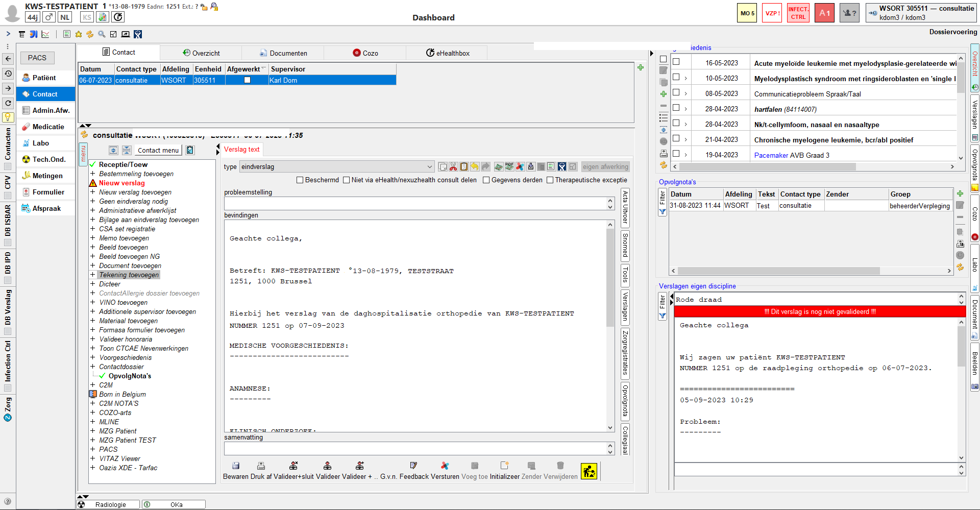Click the scissors cut icon in report toolbar
Image resolution: width=980 pixels, height=510 pixels.
(453, 166)
